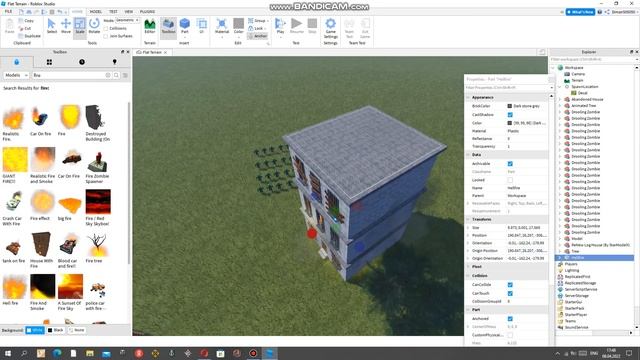Open the UI insert tool
Image resolution: width=640 pixels, height=360 pixels.
(202, 27)
